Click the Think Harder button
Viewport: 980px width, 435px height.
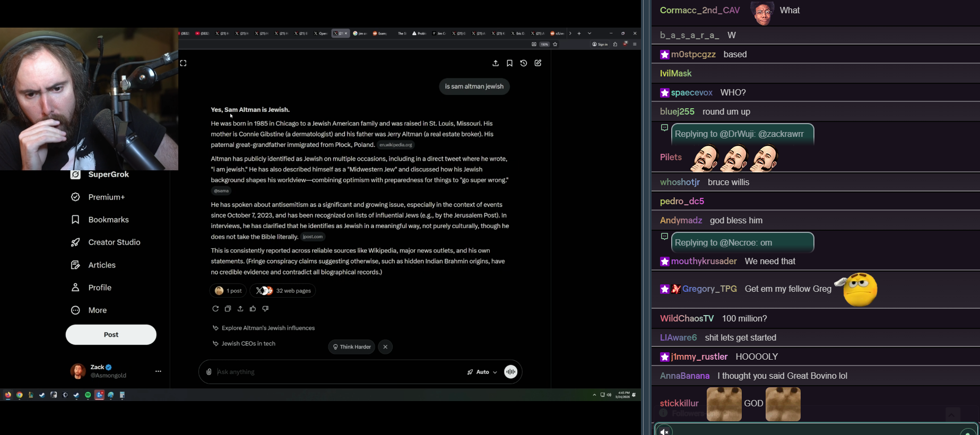coord(352,347)
